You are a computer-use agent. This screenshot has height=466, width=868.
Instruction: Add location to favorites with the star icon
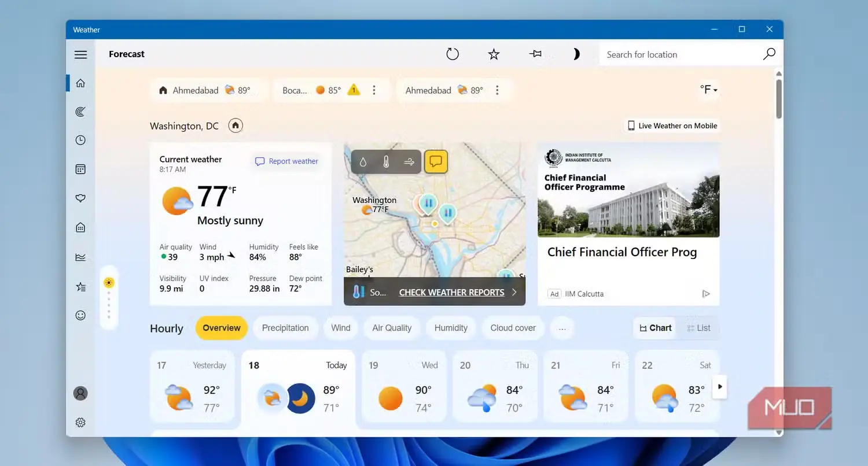pyautogui.click(x=494, y=54)
